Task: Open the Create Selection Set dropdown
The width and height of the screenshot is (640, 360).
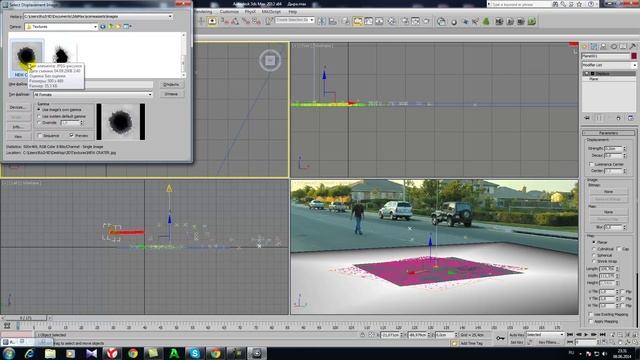Action: [312, 20]
